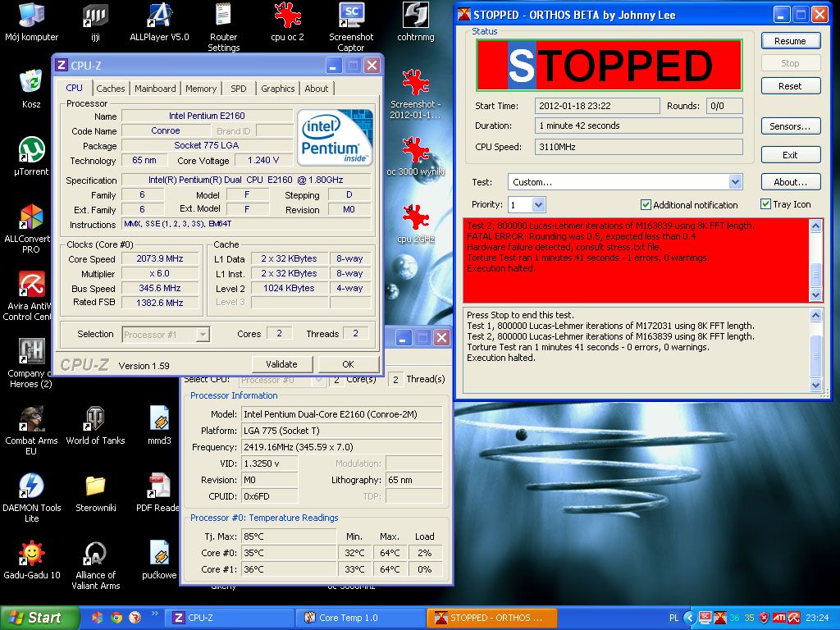The width and height of the screenshot is (840, 630).
Task: Launch the PDF Reader shortcut
Action: pos(158,493)
